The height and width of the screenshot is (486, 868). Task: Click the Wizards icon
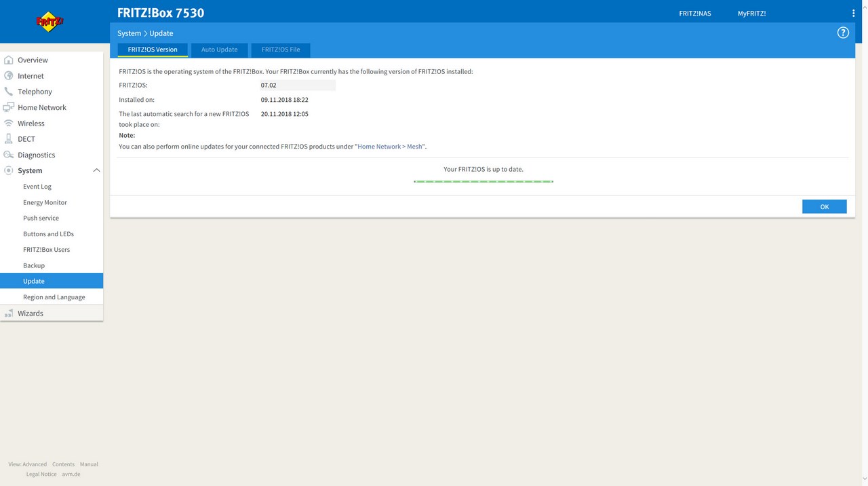9,314
